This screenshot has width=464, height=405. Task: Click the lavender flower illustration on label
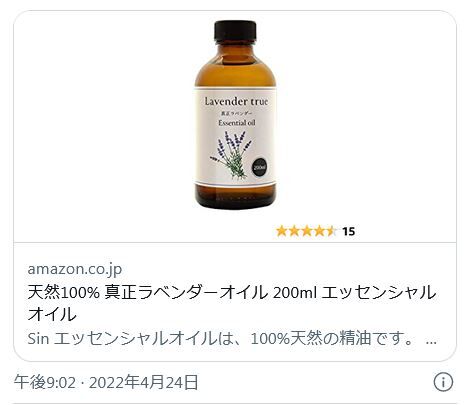231,154
